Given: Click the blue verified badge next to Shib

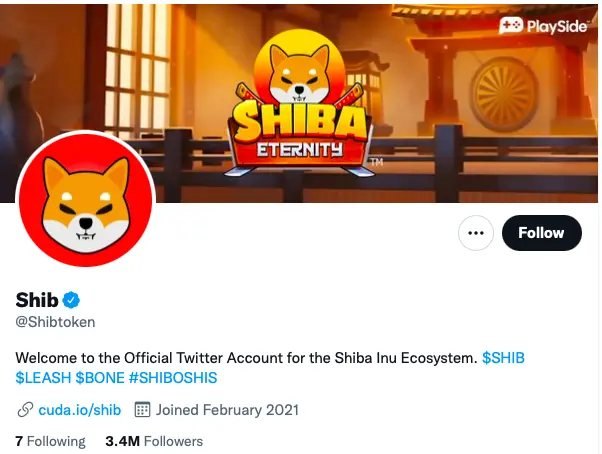Looking at the screenshot, I should (x=73, y=300).
